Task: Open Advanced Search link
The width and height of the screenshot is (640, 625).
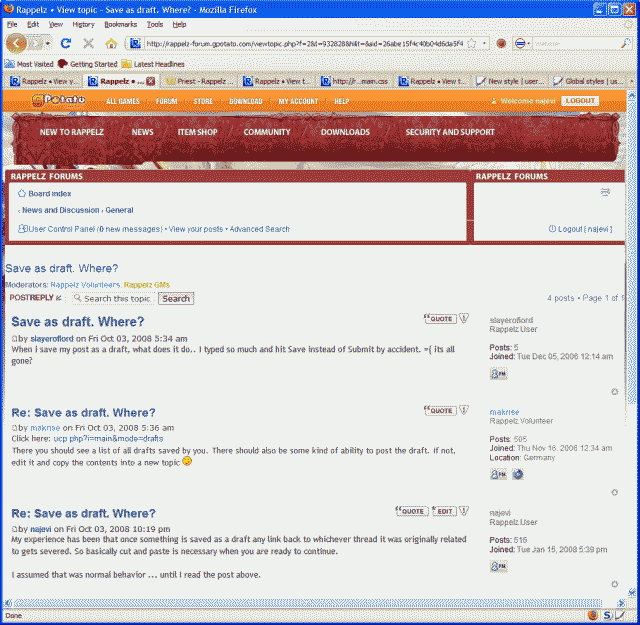Action: 260,229
